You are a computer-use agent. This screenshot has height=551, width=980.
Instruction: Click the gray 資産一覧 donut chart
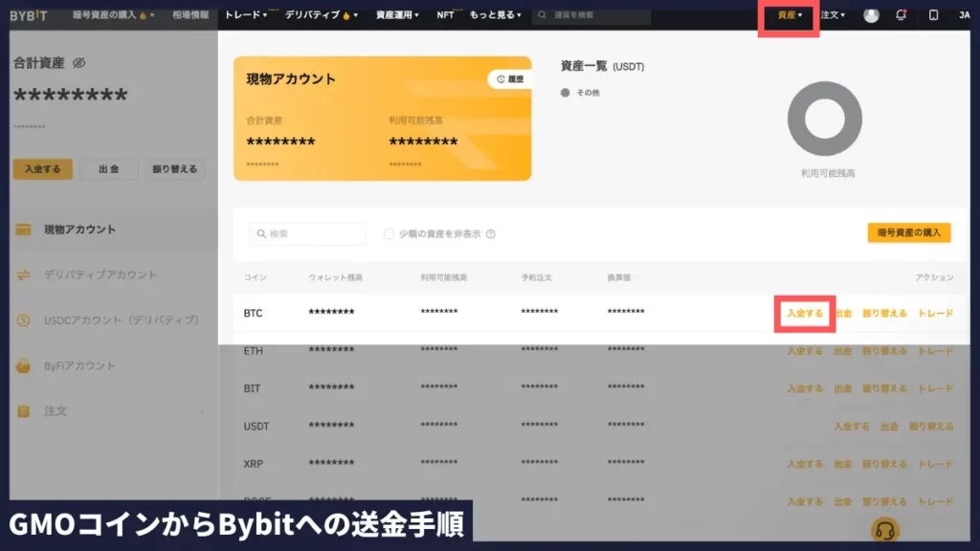(825, 119)
